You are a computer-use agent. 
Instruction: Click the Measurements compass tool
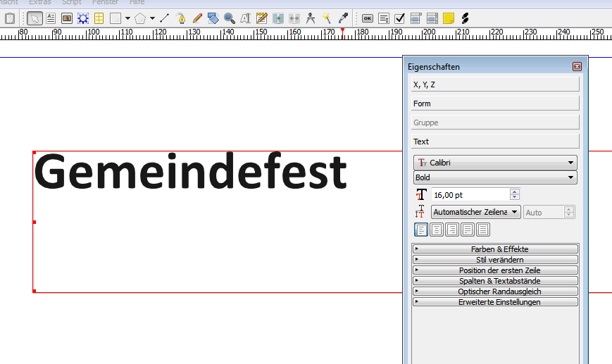pyautogui.click(x=311, y=18)
